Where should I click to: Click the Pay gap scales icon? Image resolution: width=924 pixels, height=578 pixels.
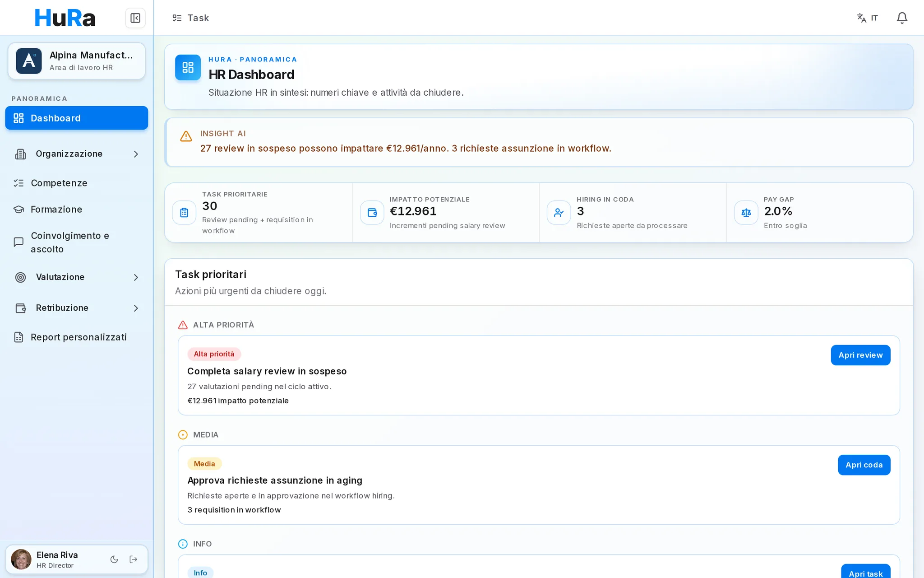[x=746, y=213]
